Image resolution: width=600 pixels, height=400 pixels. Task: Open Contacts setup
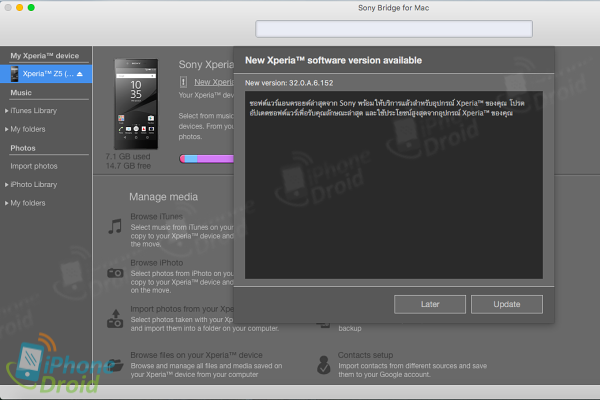[x=365, y=355]
